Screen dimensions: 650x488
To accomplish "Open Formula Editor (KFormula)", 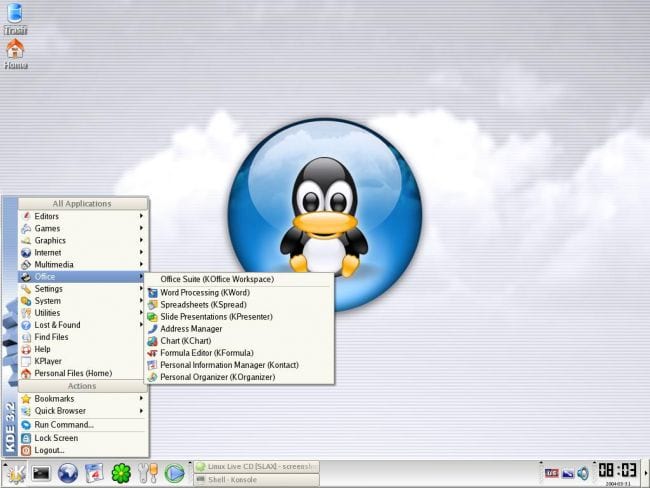I will coord(206,353).
